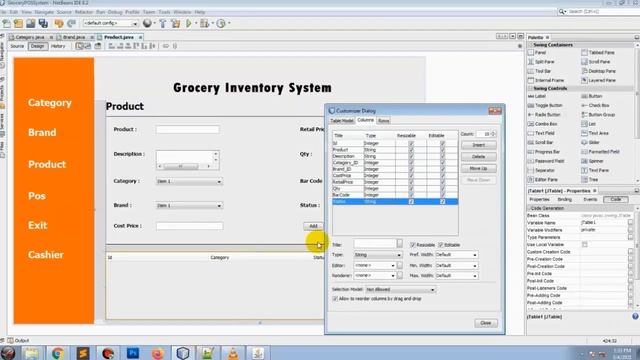Screen dimensions: 640x360
Task: Switch to the Rows tab
Action: (x=383, y=121)
